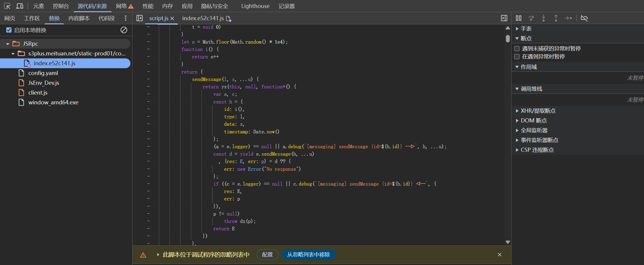
Task: Hide the navigator sidebar panel icon
Action: (x=140, y=18)
